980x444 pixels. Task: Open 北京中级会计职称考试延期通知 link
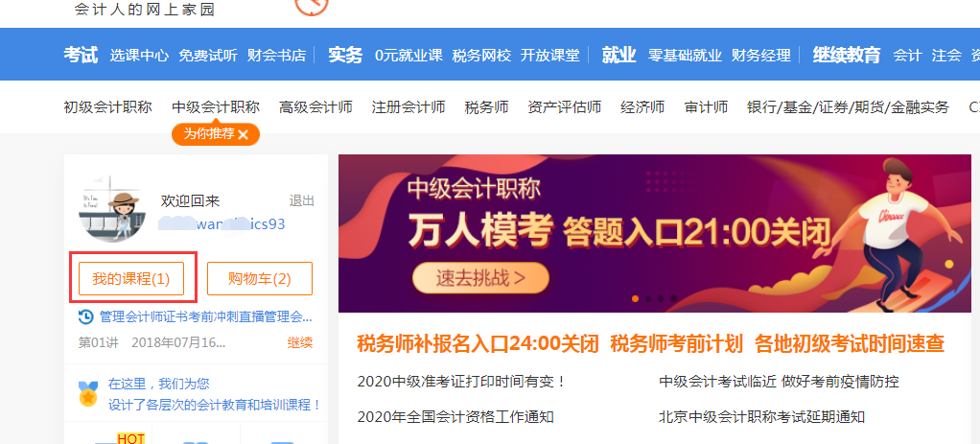pos(762,416)
